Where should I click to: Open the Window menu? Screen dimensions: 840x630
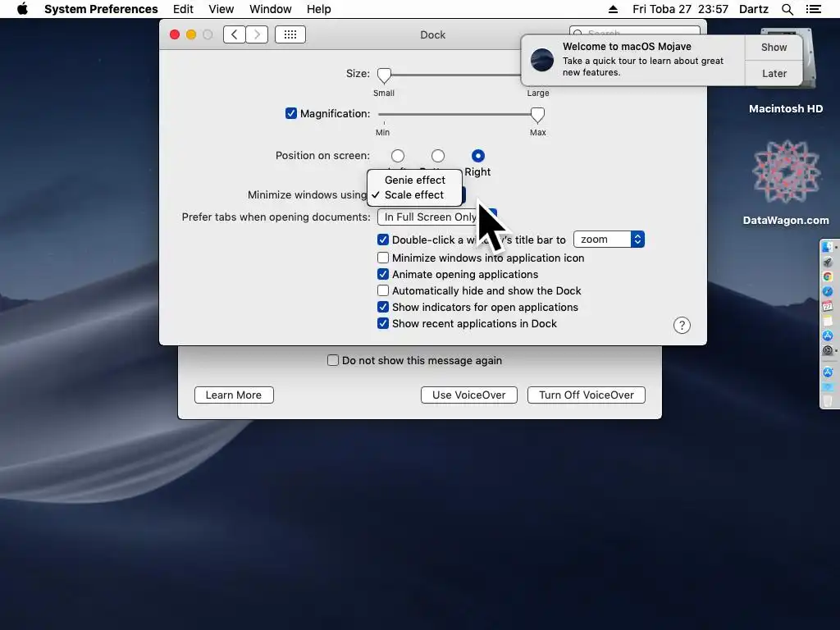271,9
